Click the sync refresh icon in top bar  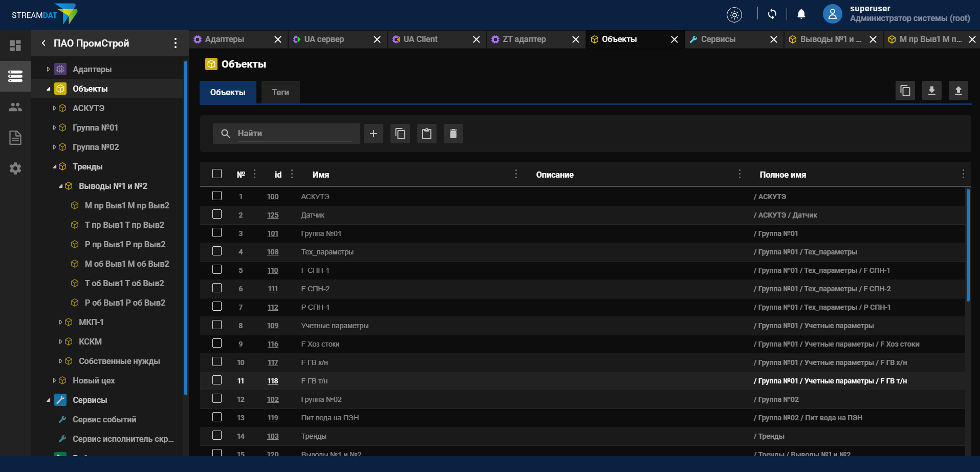coord(772,14)
